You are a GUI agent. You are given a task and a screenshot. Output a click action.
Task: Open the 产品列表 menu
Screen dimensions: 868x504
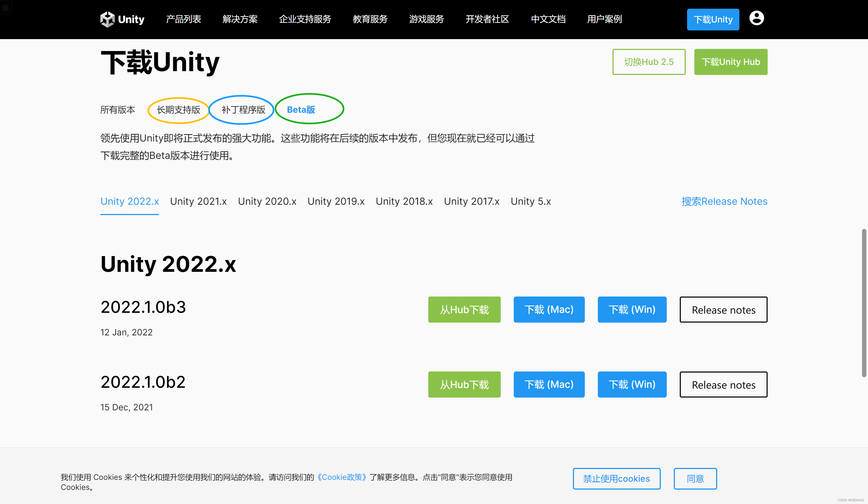click(x=183, y=19)
